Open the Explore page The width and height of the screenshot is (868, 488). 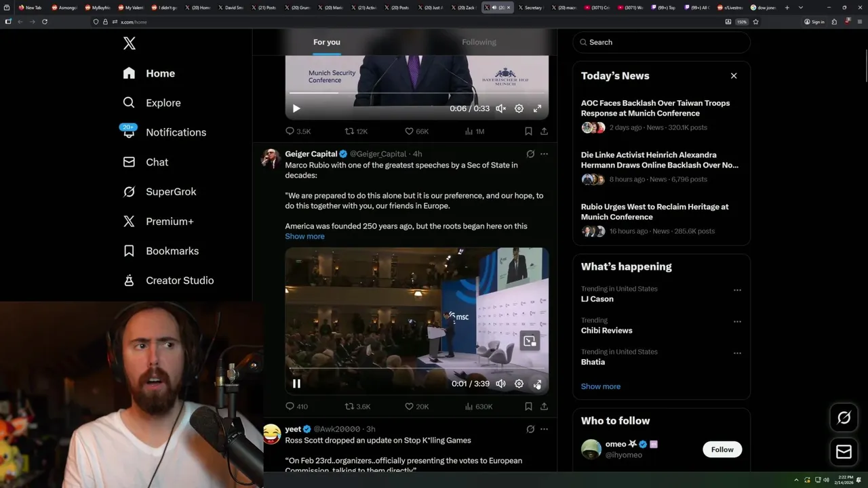(x=152, y=103)
